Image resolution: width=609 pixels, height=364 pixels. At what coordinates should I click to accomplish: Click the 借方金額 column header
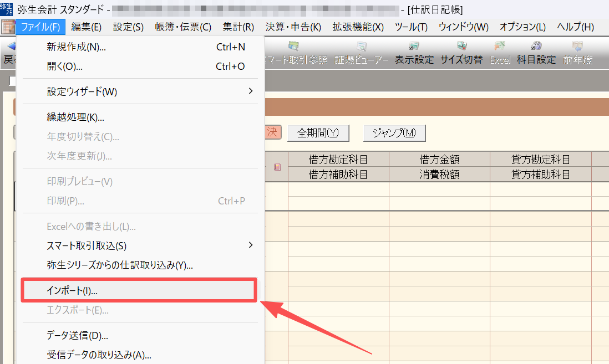pyautogui.click(x=439, y=159)
